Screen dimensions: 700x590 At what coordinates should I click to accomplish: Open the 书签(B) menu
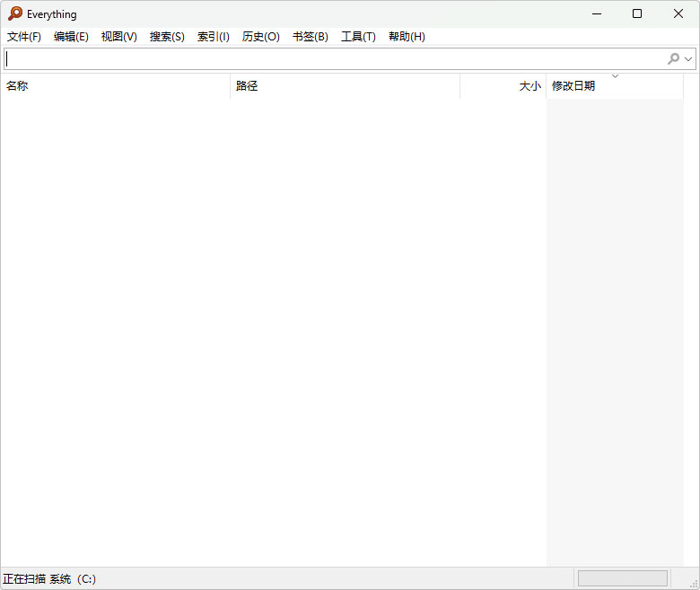[x=311, y=37]
